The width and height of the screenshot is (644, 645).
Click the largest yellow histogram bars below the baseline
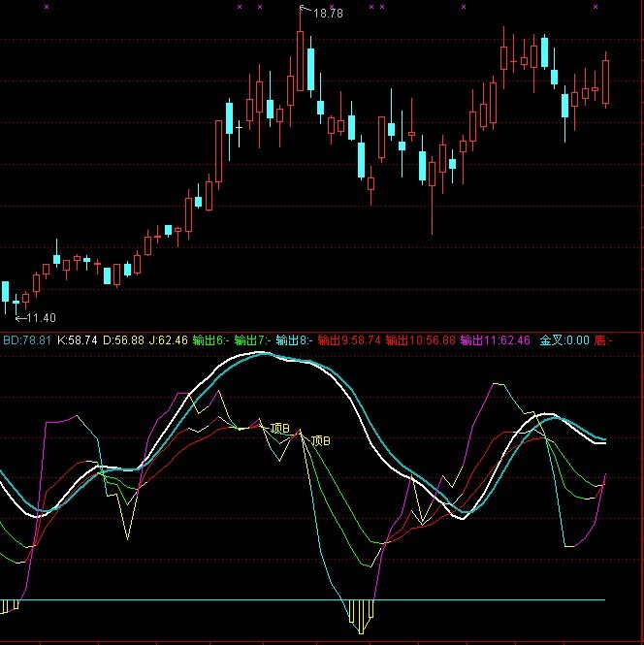click(x=361, y=616)
